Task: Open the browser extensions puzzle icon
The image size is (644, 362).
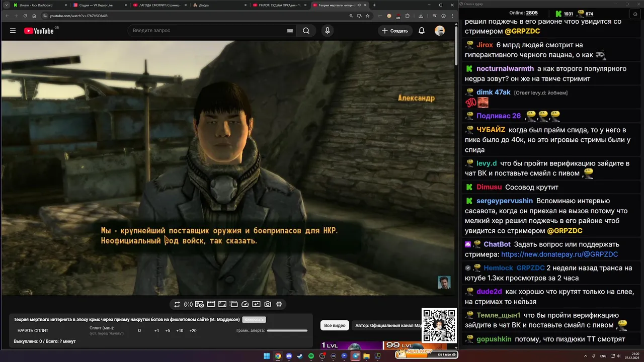Action: [x=407, y=16]
